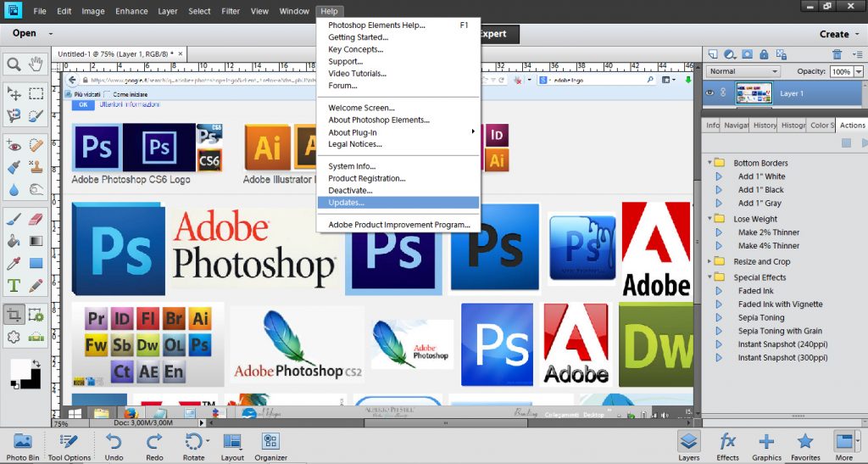Select the Paint Bucket tool
Image resolution: width=868 pixels, height=464 pixels.
14,241
